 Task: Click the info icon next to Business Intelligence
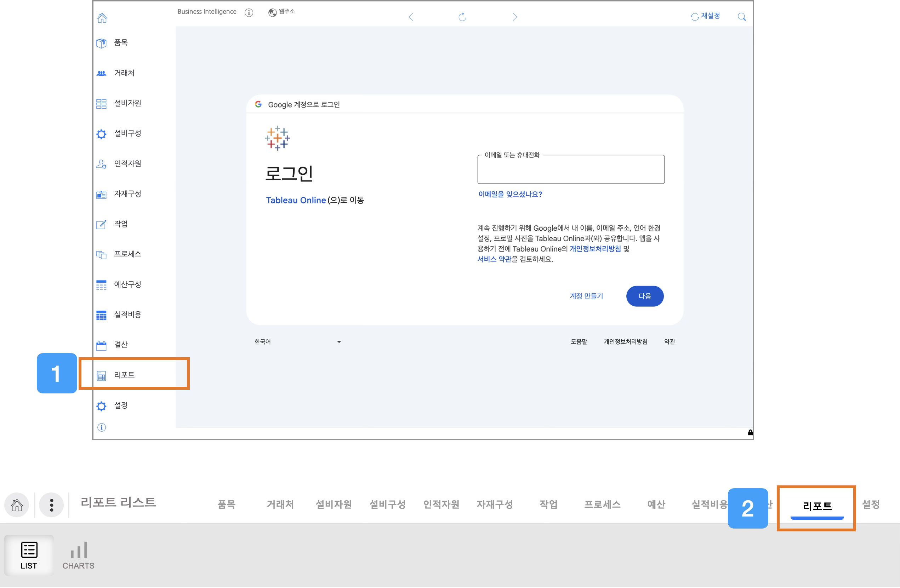[249, 13]
